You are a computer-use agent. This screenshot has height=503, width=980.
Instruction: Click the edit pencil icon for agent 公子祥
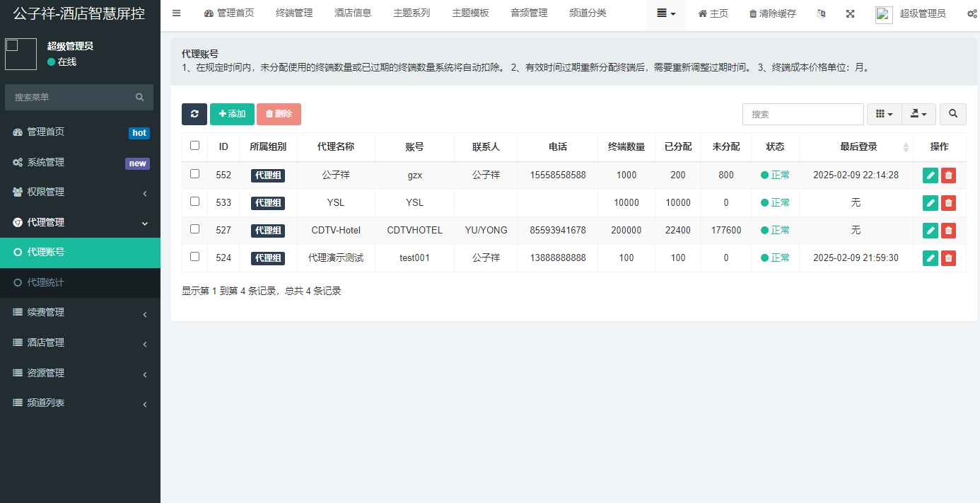click(x=930, y=175)
